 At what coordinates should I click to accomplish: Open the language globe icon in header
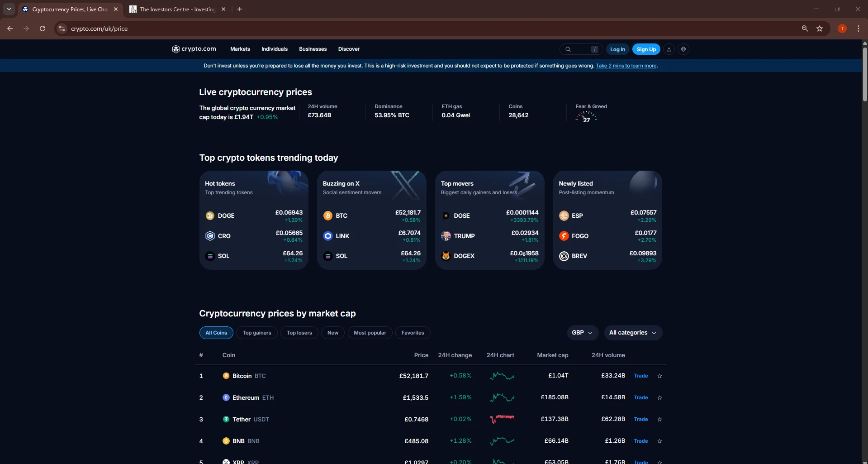point(683,49)
